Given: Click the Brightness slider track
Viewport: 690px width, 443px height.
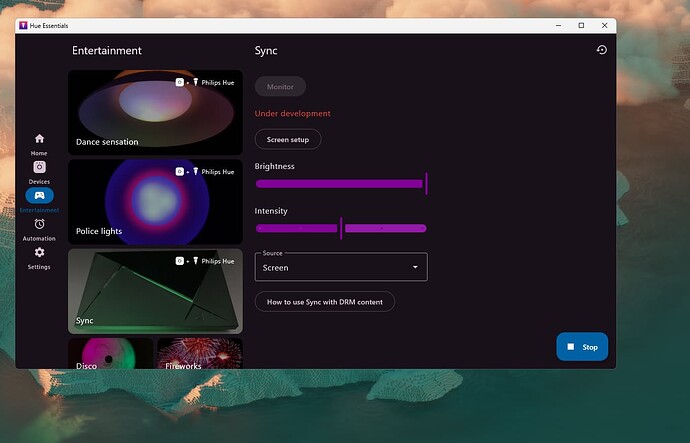Looking at the screenshot, I should coord(339,184).
